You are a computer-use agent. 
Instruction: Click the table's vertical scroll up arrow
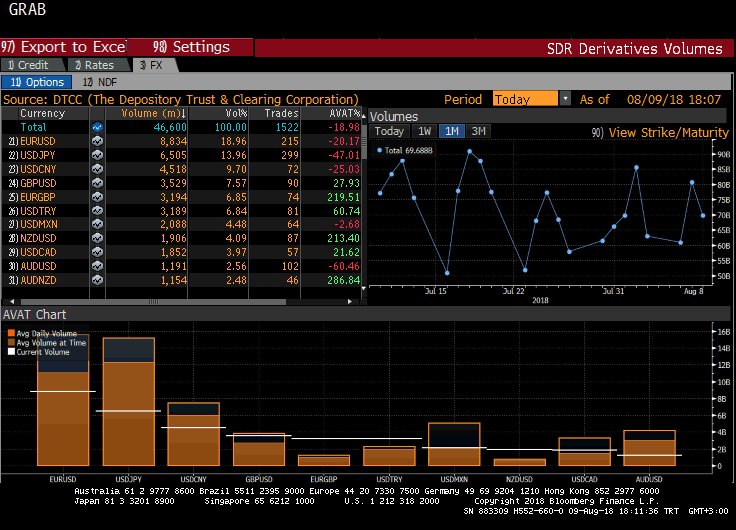click(364, 115)
